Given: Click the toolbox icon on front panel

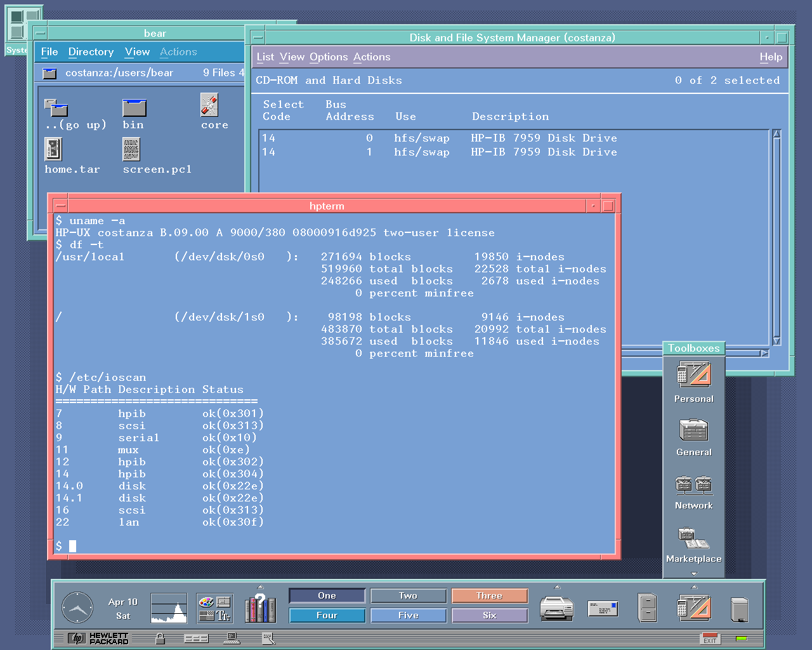Looking at the screenshot, I should point(693,608).
